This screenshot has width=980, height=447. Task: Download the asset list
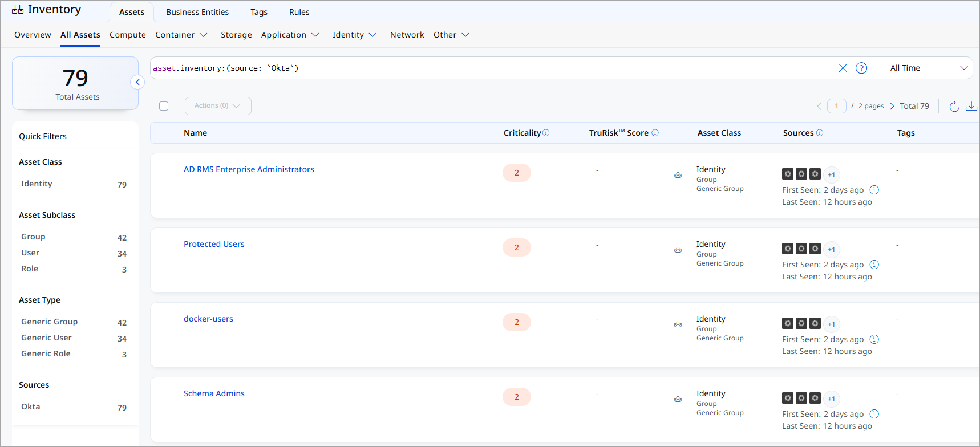[x=971, y=106]
